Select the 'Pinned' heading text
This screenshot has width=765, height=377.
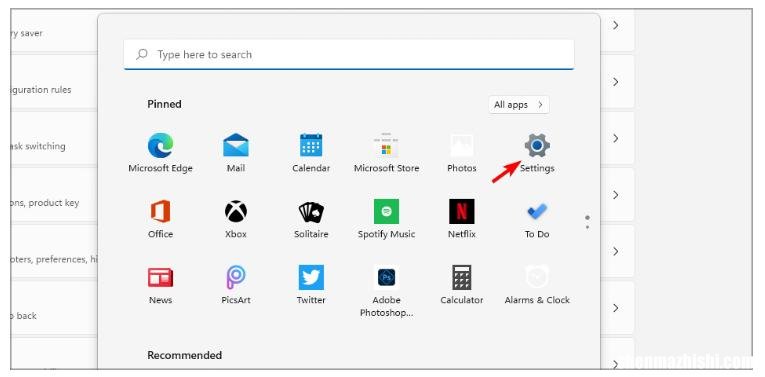point(164,104)
